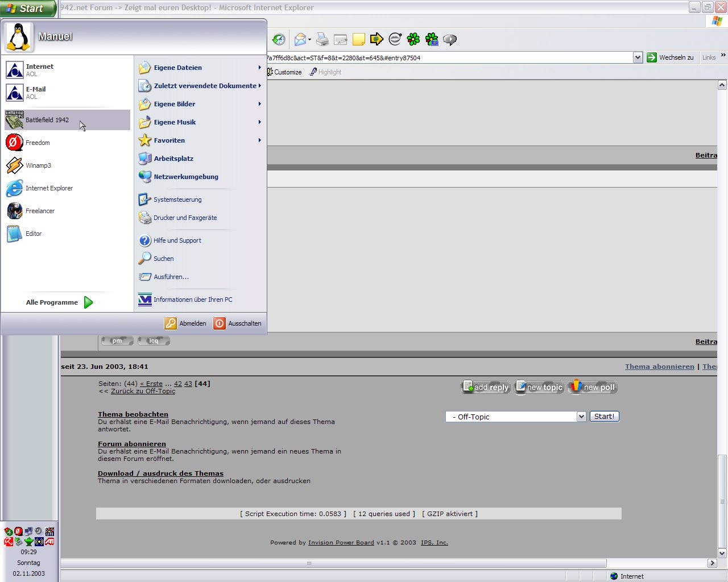Click the ATI icon in system tray

49,542
